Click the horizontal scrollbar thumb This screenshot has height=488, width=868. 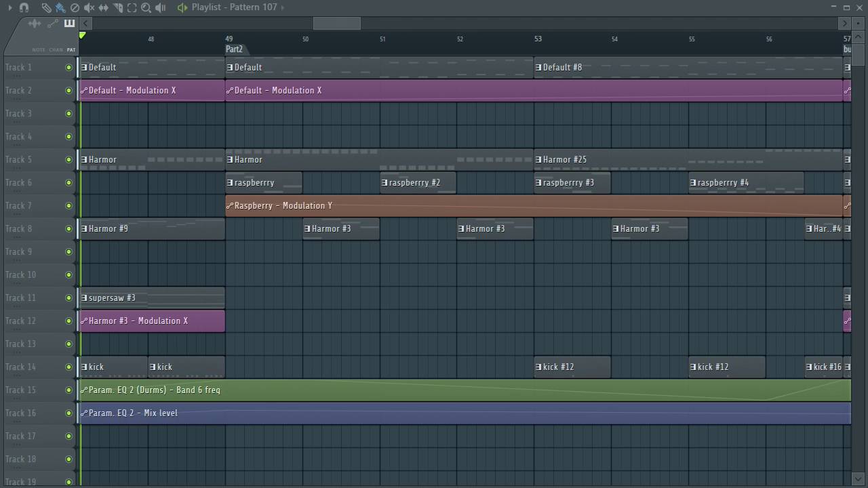[336, 24]
